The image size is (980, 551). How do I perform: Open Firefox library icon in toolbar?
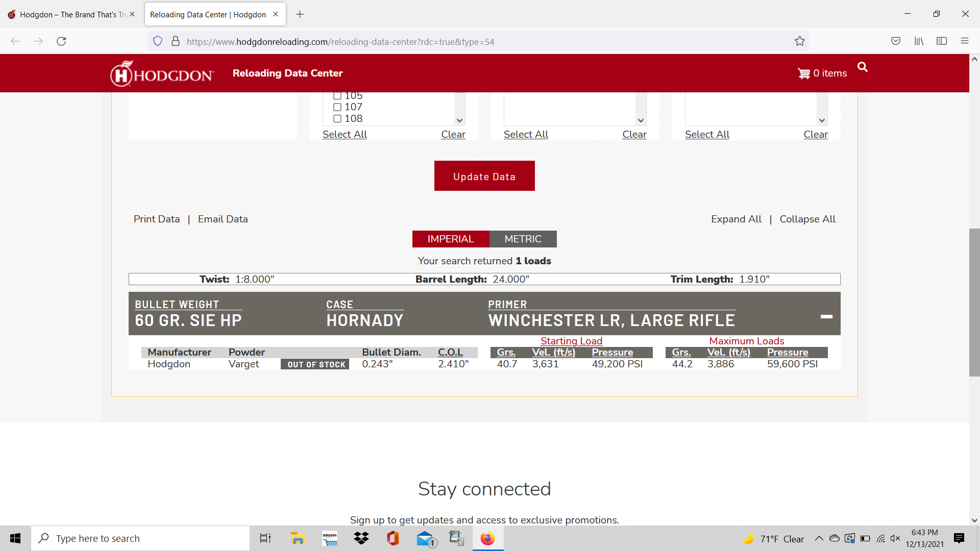click(x=919, y=41)
